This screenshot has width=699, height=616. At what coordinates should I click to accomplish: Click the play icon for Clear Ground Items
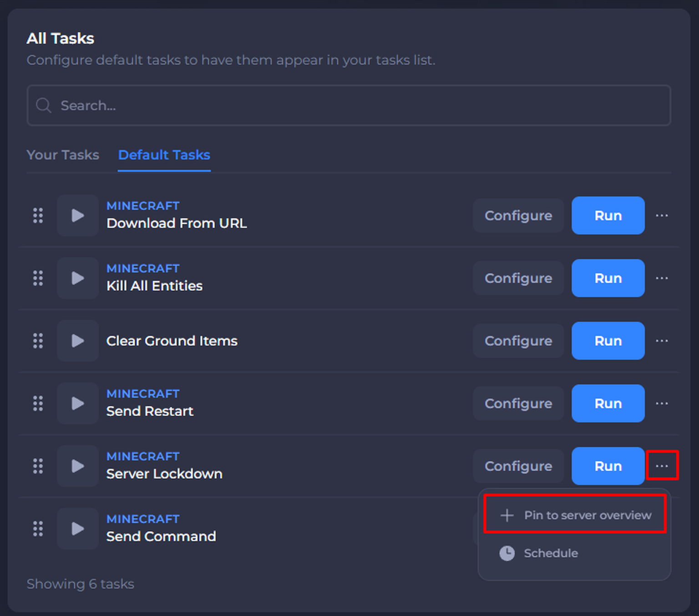pyautogui.click(x=78, y=341)
